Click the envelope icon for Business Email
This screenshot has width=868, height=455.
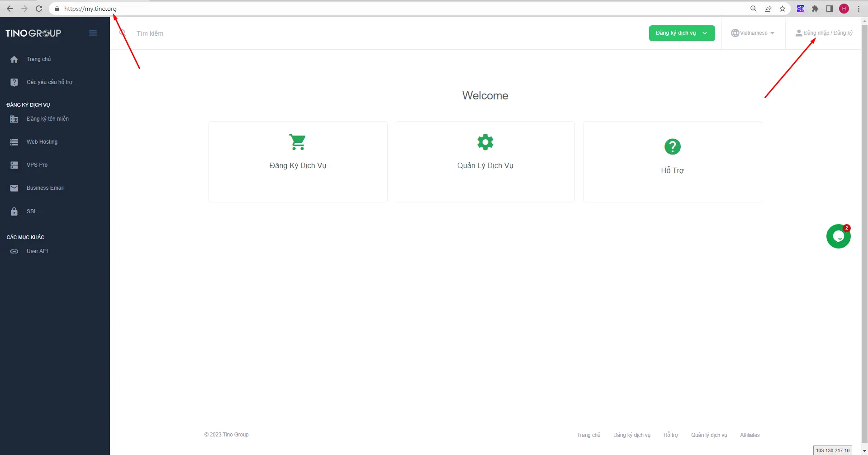coord(14,188)
